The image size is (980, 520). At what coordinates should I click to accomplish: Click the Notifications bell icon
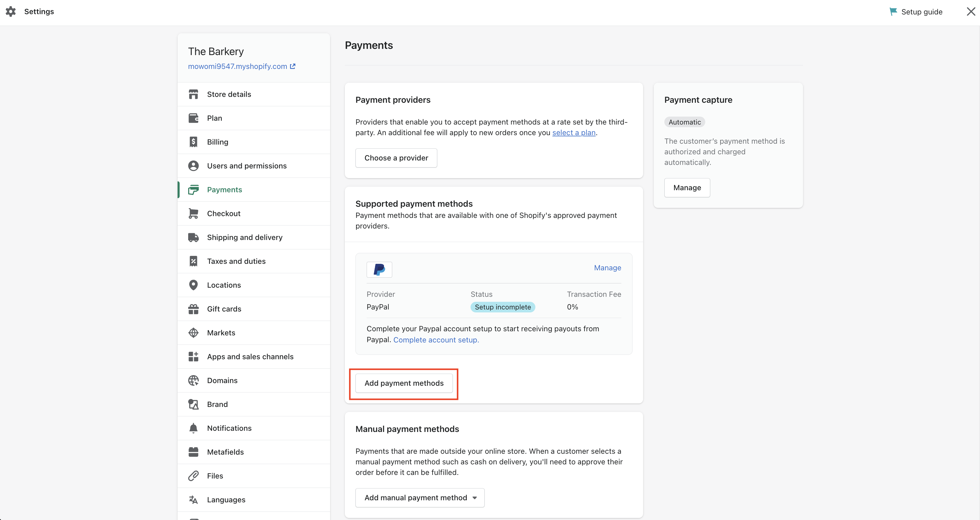coord(193,428)
